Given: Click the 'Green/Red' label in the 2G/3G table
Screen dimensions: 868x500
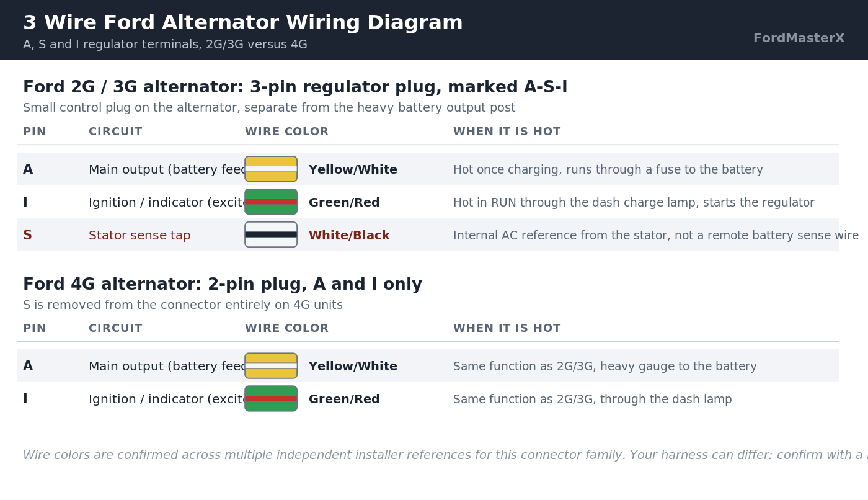Looking at the screenshot, I should pos(344,203).
